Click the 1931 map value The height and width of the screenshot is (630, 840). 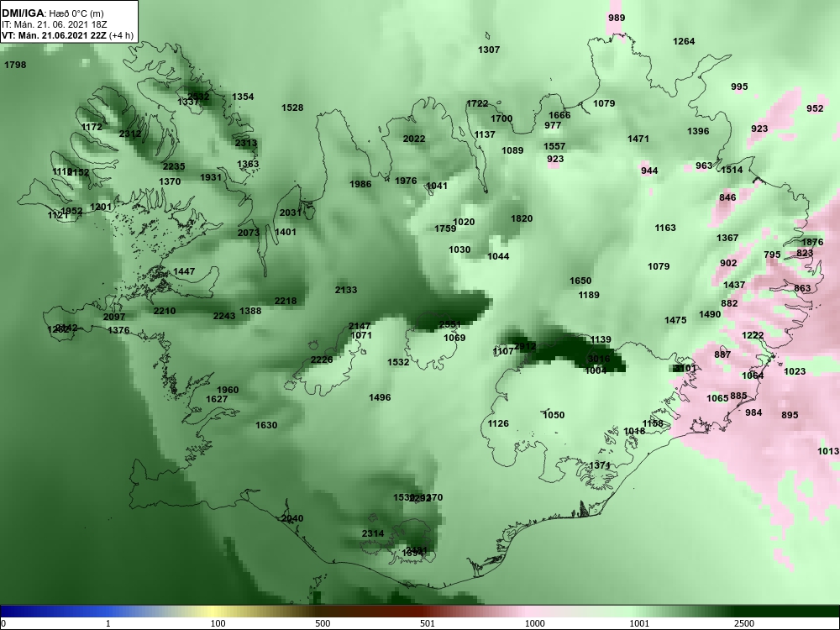pos(211,177)
